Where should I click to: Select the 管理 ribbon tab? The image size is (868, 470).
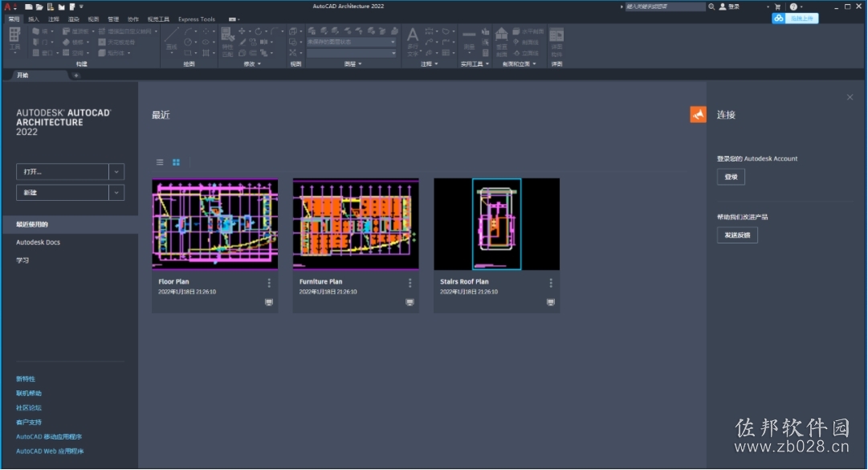(113, 19)
